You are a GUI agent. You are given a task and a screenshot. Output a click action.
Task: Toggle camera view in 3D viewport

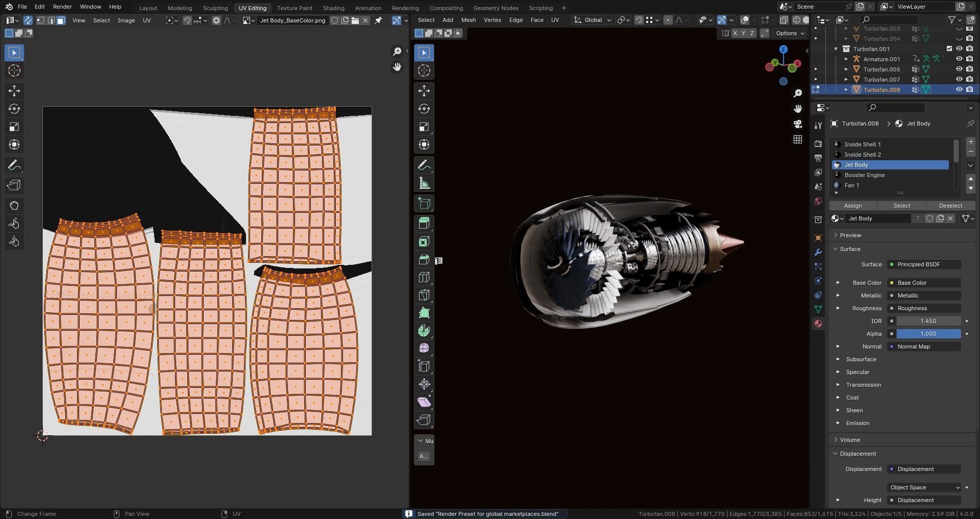click(798, 124)
